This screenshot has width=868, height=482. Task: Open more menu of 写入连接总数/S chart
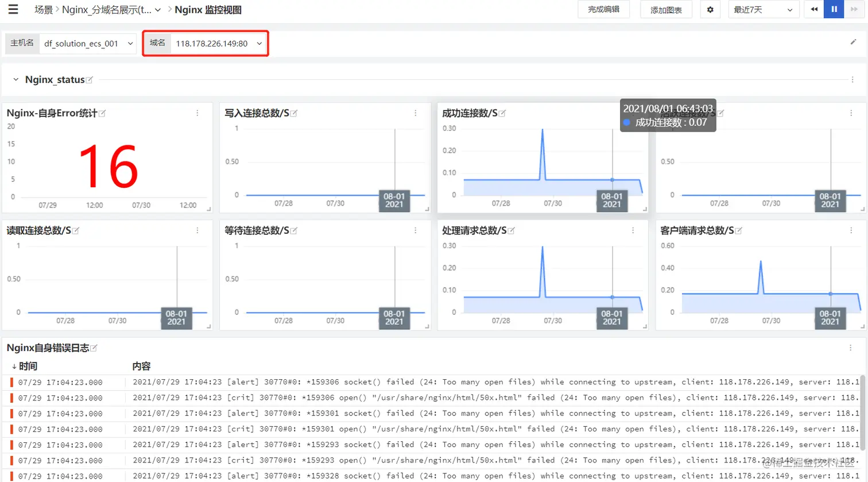pos(416,113)
